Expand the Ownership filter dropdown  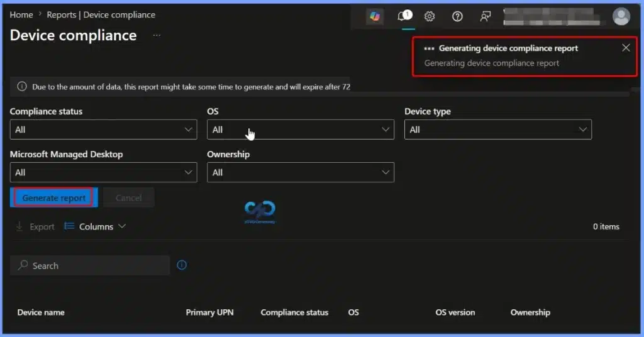click(x=301, y=172)
